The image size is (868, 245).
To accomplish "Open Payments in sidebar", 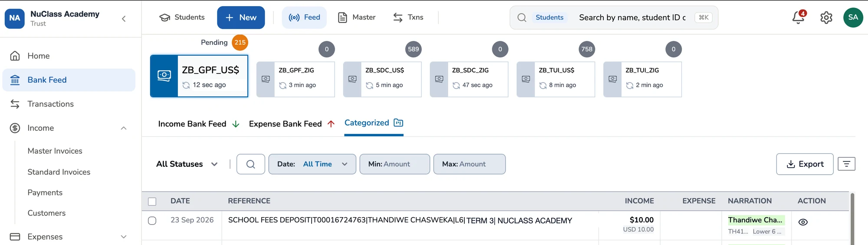I will [45, 192].
